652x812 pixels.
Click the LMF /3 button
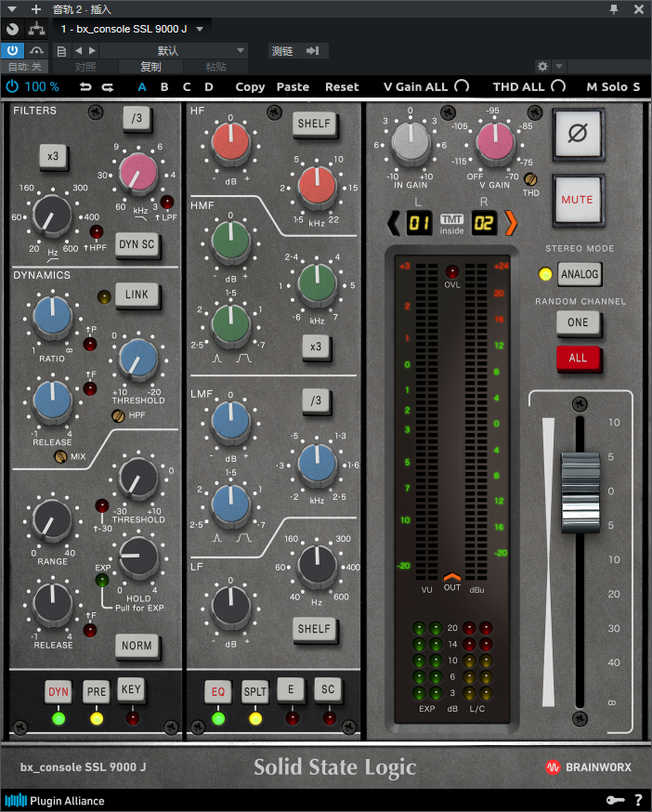click(x=316, y=400)
